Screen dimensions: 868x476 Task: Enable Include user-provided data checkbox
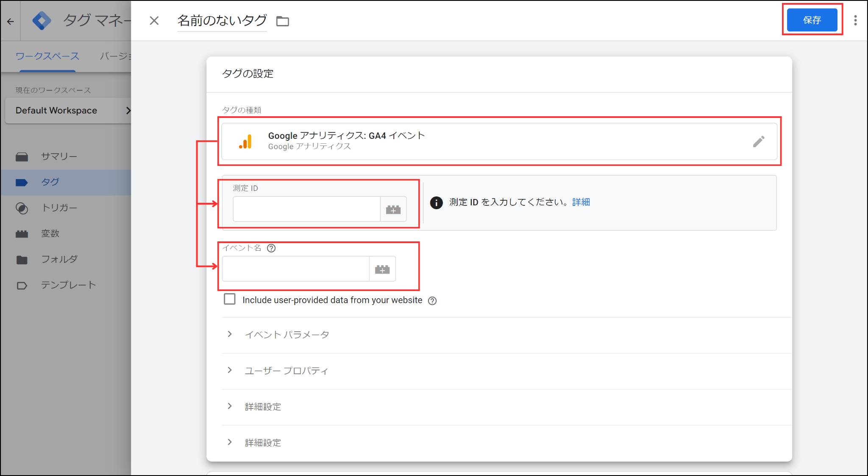230,299
